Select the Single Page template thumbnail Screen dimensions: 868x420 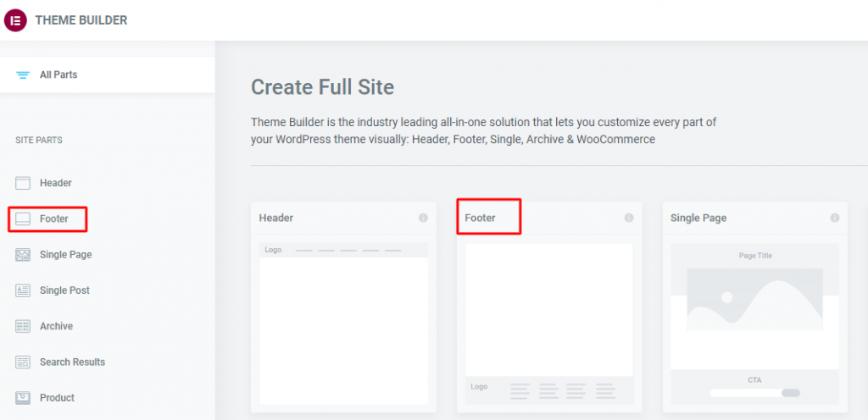pos(755,323)
